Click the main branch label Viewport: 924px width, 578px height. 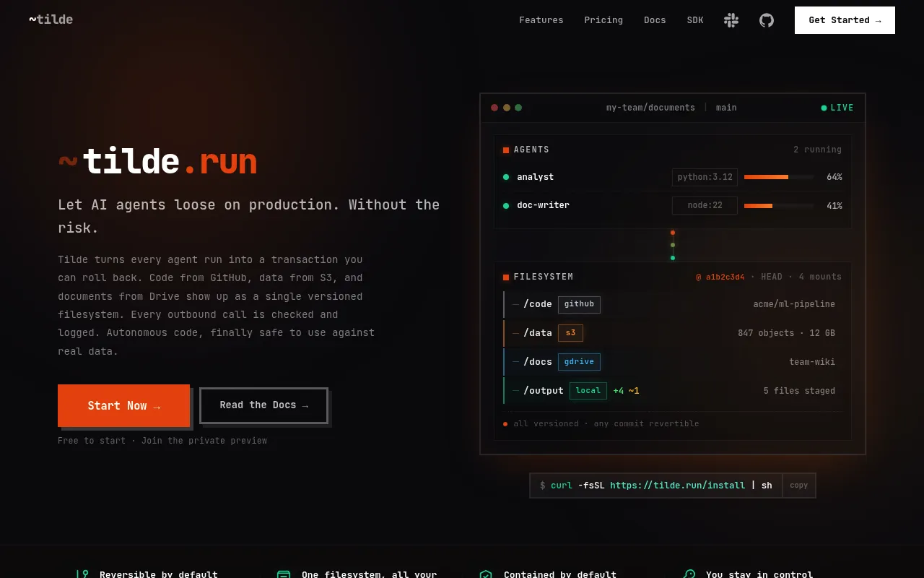(726, 108)
